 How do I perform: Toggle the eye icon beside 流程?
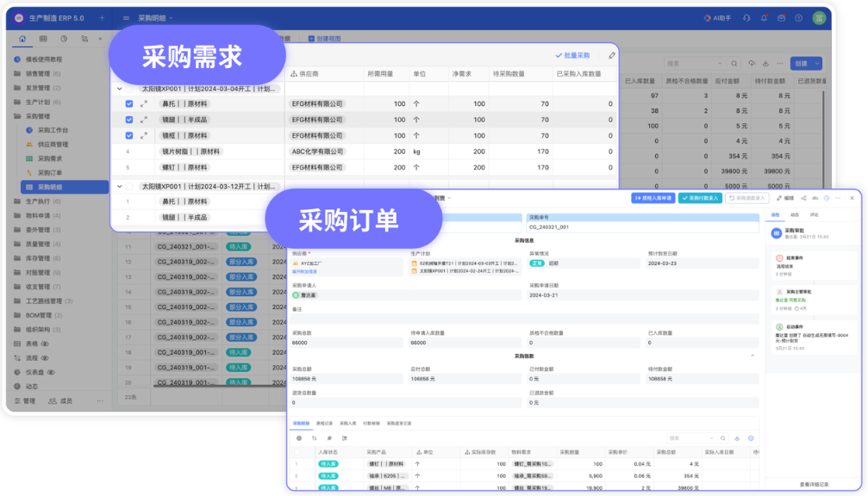[46, 358]
